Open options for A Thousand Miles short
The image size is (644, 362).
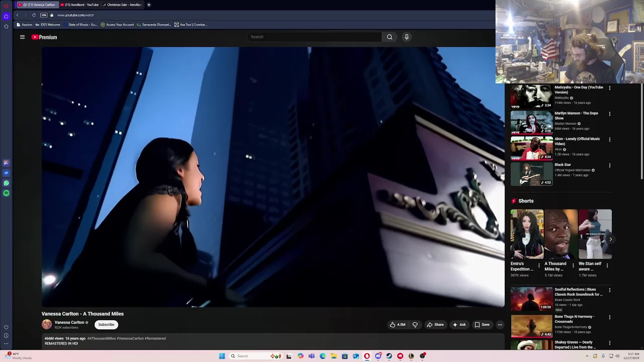coord(573,265)
